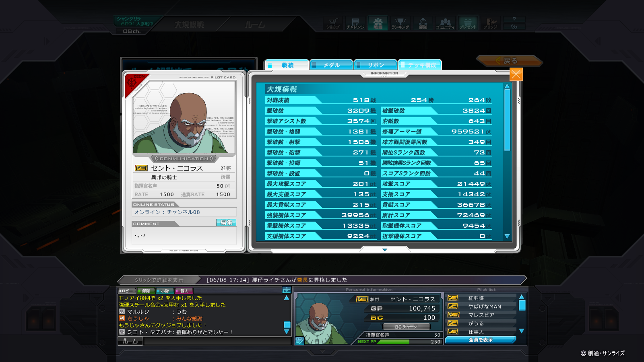Click the Zeon emblem on the pilot card
The height and width of the screenshot is (362, 644).
pos(132,82)
